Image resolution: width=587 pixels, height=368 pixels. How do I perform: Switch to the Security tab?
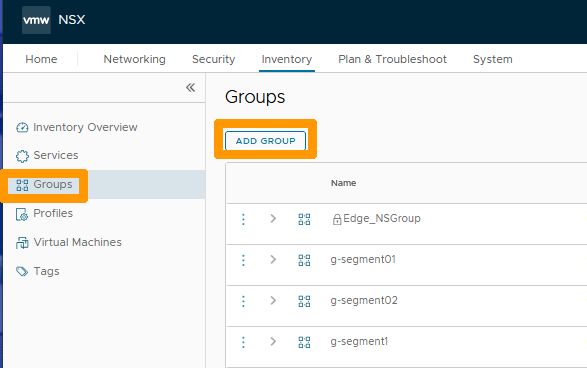point(213,59)
